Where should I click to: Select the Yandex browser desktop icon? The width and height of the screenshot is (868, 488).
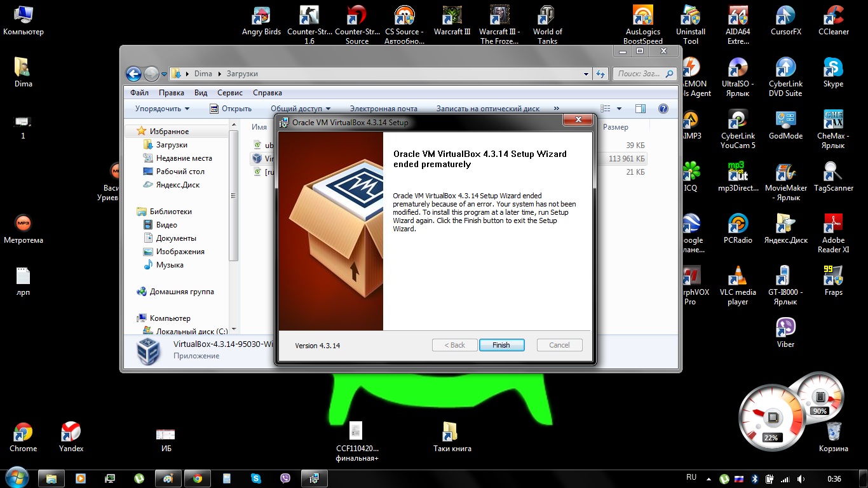71,438
